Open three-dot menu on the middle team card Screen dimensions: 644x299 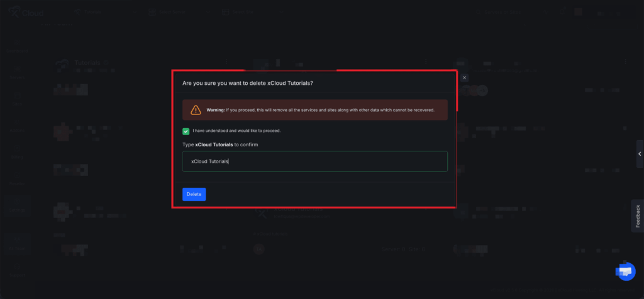tap(426, 62)
